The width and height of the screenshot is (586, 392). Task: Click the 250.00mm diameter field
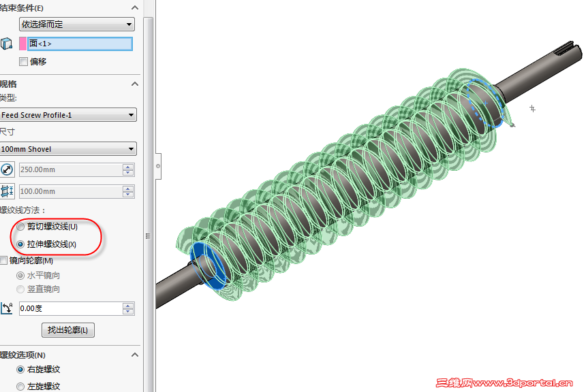tap(71, 170)
